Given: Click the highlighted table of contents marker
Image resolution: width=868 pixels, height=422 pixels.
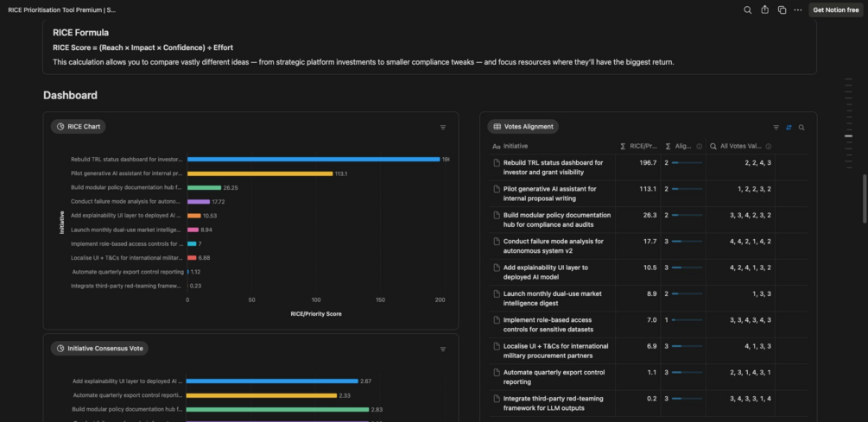Looking at the screenshot, I should click(x=849, y=135).
